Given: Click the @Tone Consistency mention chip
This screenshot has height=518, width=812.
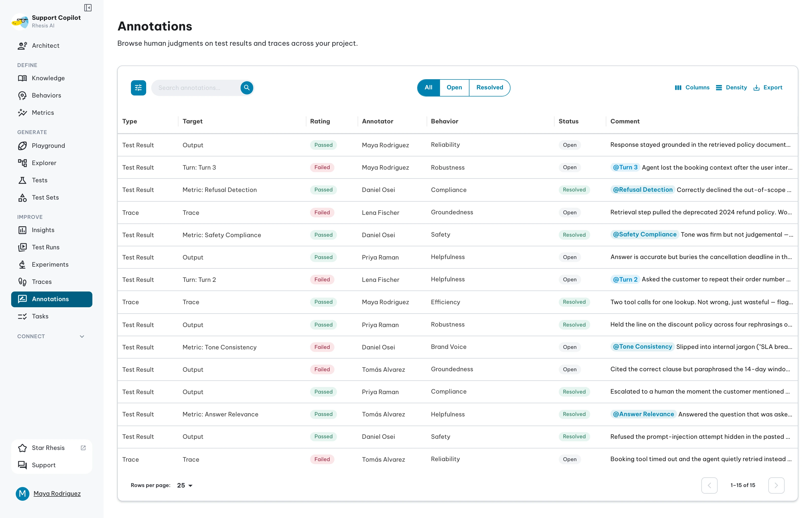Looking at the screenshot, I should pyautogui.click(x=642, y=347).
